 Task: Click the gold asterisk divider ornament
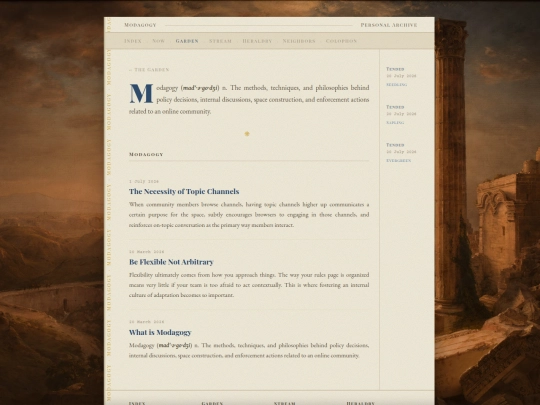(247, 134)
